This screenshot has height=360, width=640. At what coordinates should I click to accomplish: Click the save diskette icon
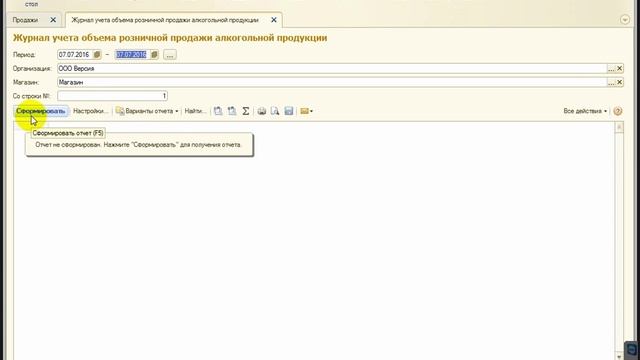(x=289, y=111)
